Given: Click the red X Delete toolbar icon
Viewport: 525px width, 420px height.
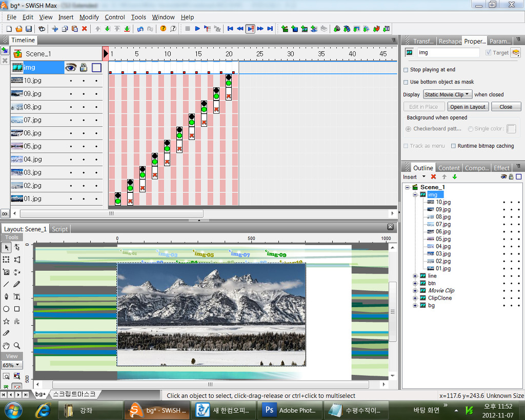Looking at the screenshot, I should [85, 29].
